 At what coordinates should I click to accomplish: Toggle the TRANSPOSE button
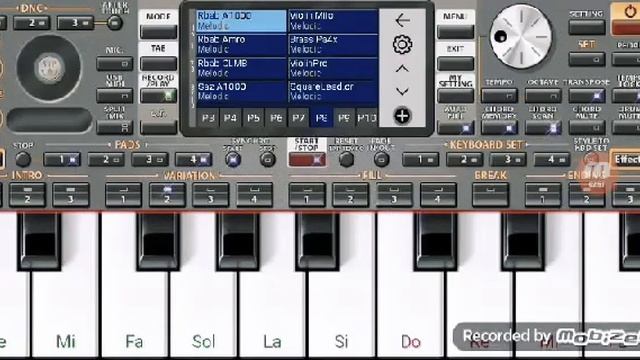587,96
